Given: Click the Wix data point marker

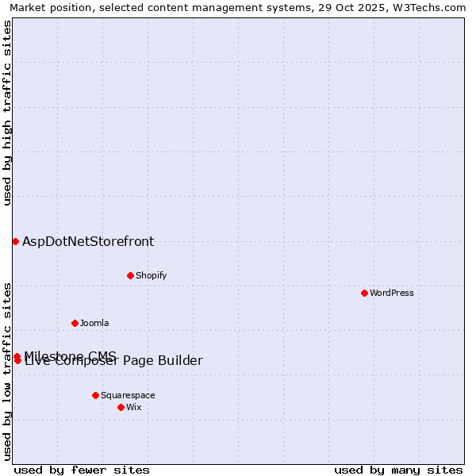Looking at the screenshot, I should pos(121,407).
